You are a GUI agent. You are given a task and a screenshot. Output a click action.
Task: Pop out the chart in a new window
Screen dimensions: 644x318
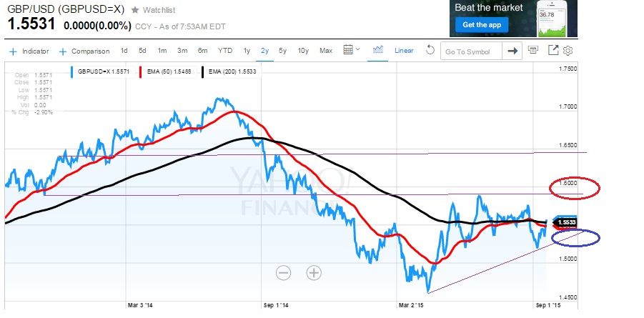553,50
